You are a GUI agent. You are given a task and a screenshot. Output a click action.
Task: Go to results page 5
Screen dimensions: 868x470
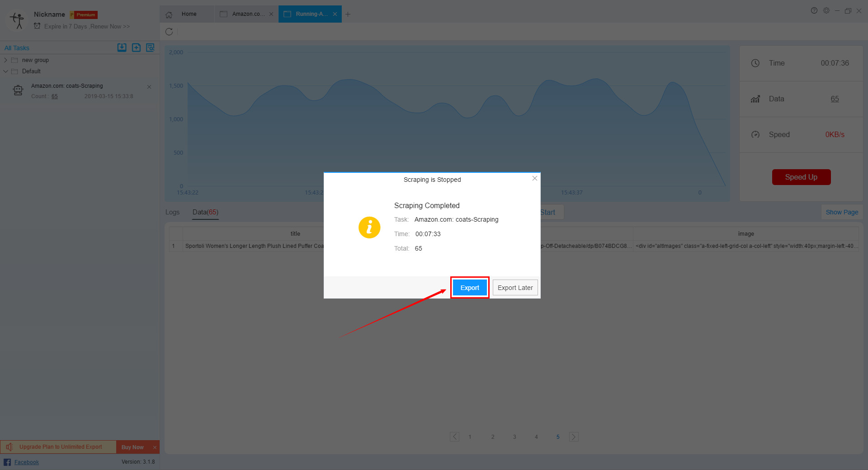pos(558,437)
